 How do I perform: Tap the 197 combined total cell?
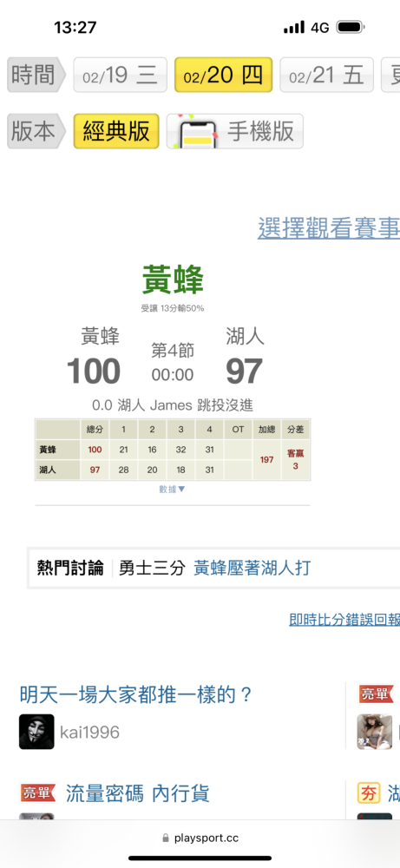[x=266, y=459]
